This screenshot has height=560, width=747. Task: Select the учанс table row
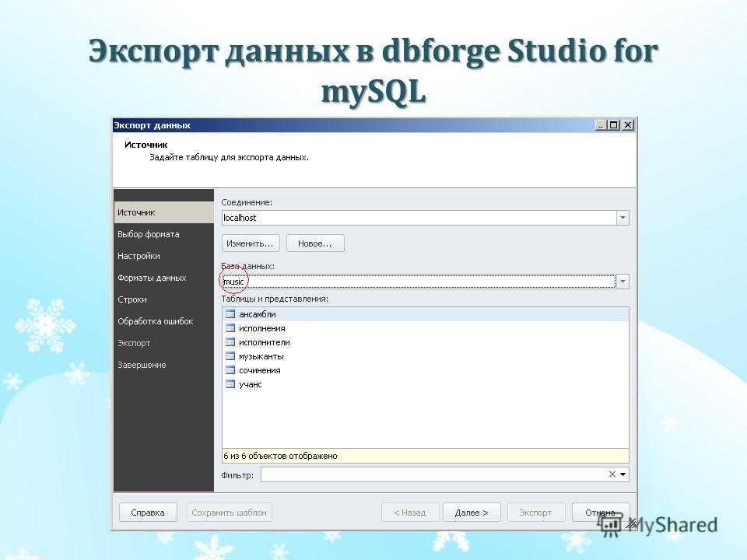(426, 384)
